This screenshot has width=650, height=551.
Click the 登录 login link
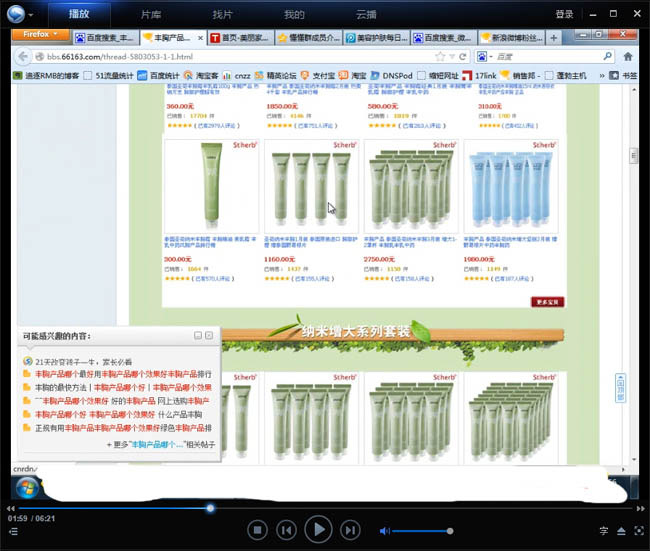(564, 14)
